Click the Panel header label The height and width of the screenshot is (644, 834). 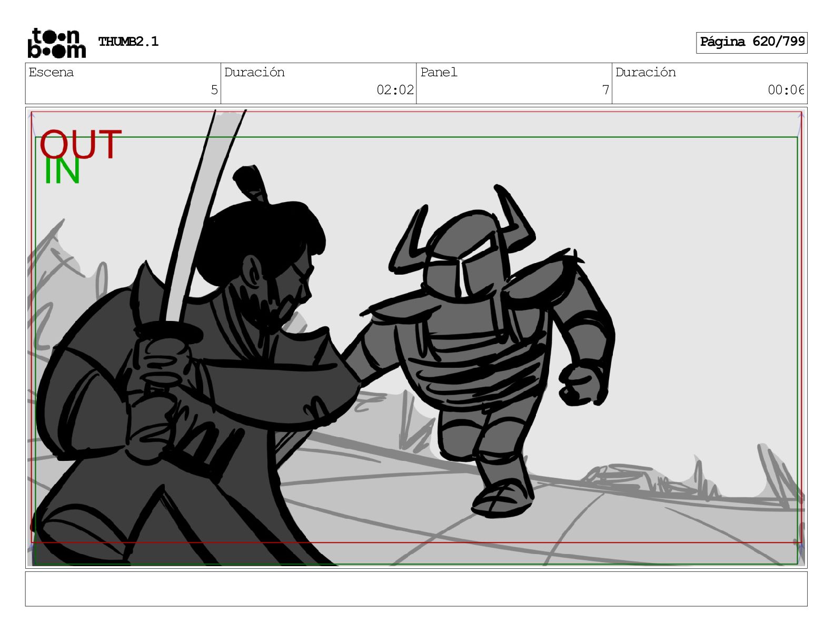439,72
